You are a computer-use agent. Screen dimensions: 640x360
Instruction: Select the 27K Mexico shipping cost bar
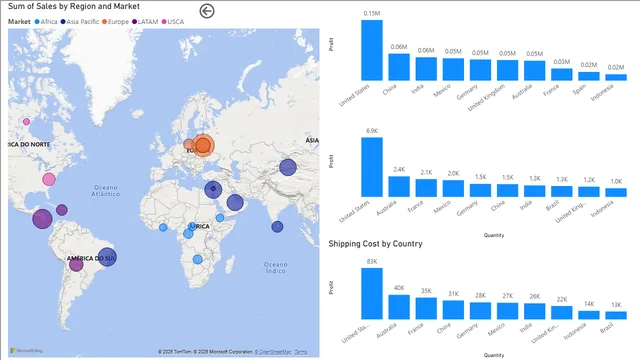pos(507,311)
